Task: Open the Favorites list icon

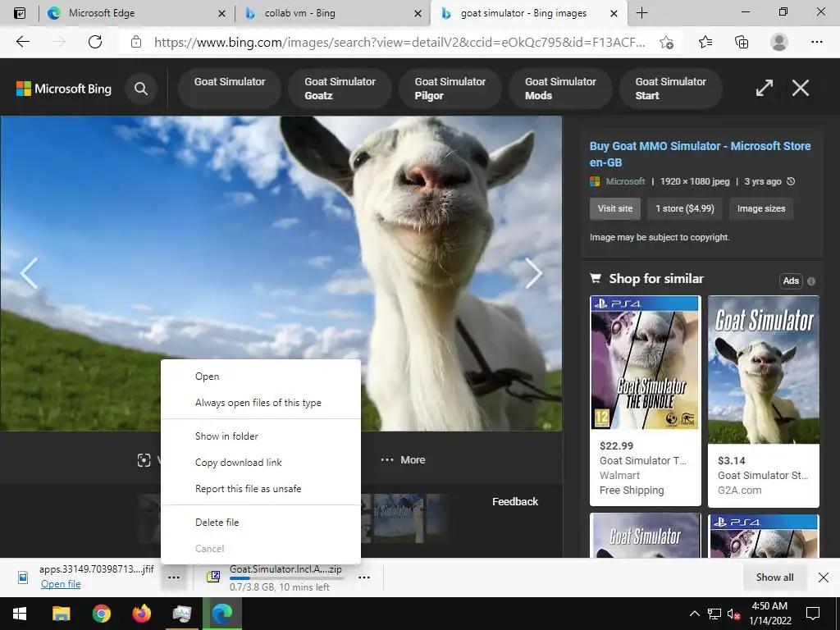Action: click(x=705, y=42)
